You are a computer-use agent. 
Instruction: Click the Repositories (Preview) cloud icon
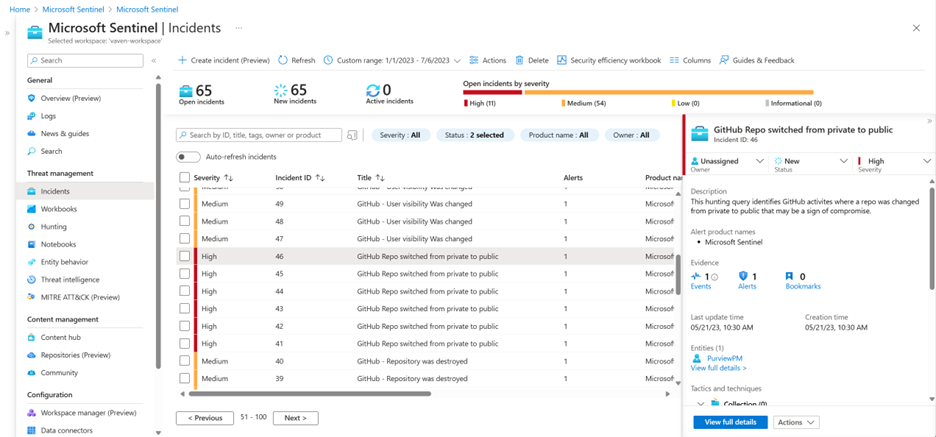point(32,355)
